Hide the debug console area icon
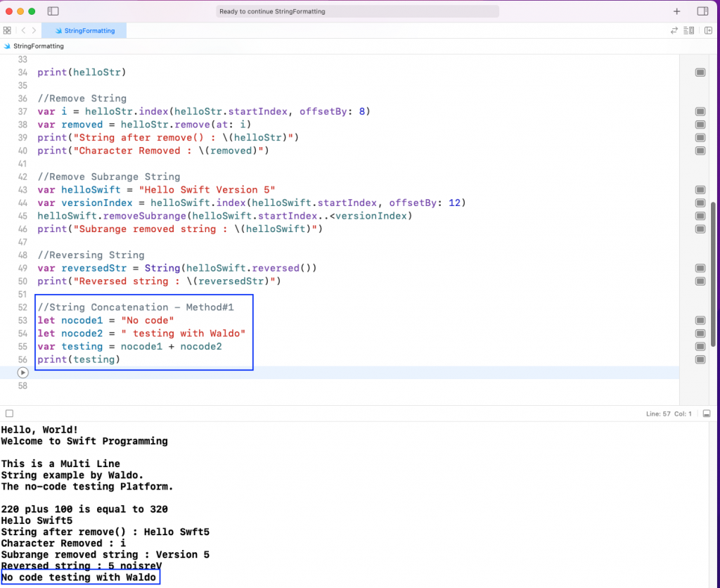720x588 pixels. [x=707, y=414]
